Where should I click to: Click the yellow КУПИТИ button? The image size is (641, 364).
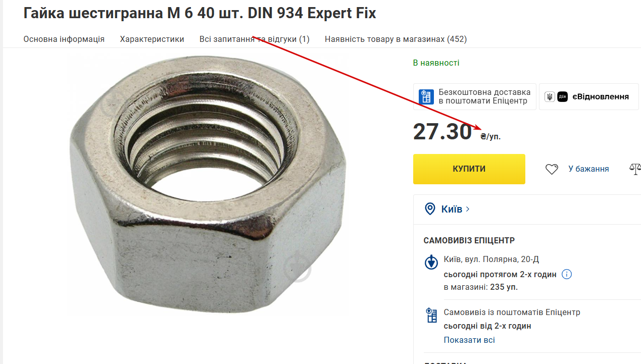click(469, 169)
